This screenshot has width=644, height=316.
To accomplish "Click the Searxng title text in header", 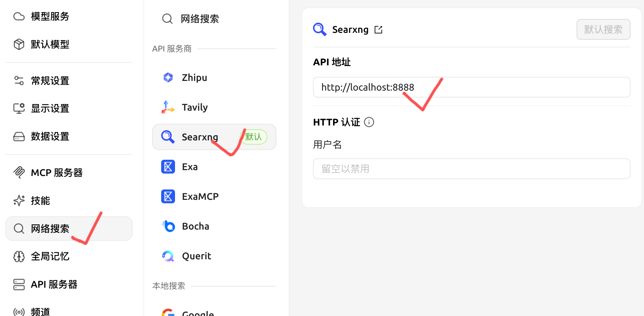I will click(x=350, y=30).
